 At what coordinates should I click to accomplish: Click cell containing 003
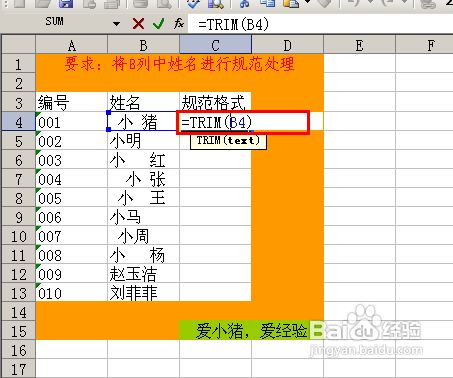[72, 159]
